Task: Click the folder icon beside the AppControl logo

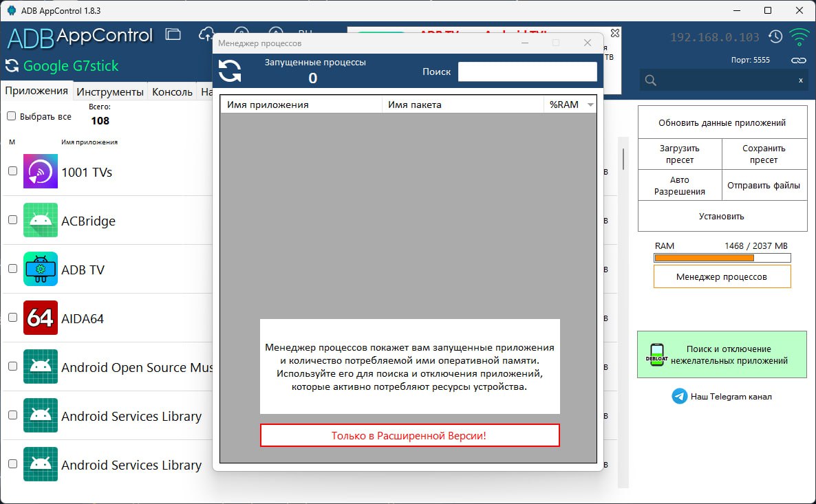Action: (x=173, y=34)
